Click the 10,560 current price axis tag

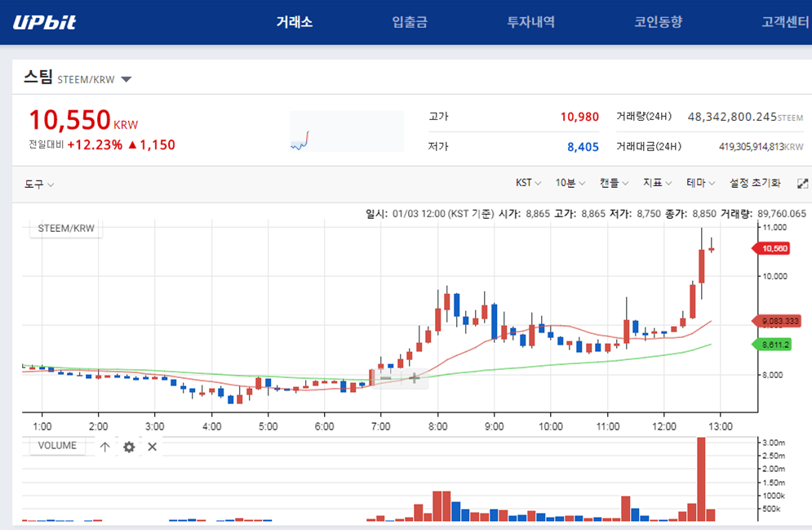(770, 249)
